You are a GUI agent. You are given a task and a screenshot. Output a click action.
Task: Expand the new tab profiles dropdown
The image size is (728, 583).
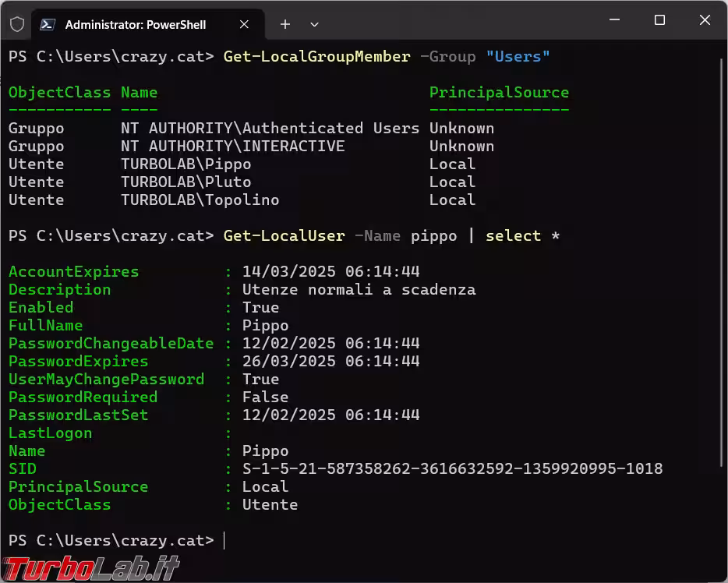coord(314,24)
